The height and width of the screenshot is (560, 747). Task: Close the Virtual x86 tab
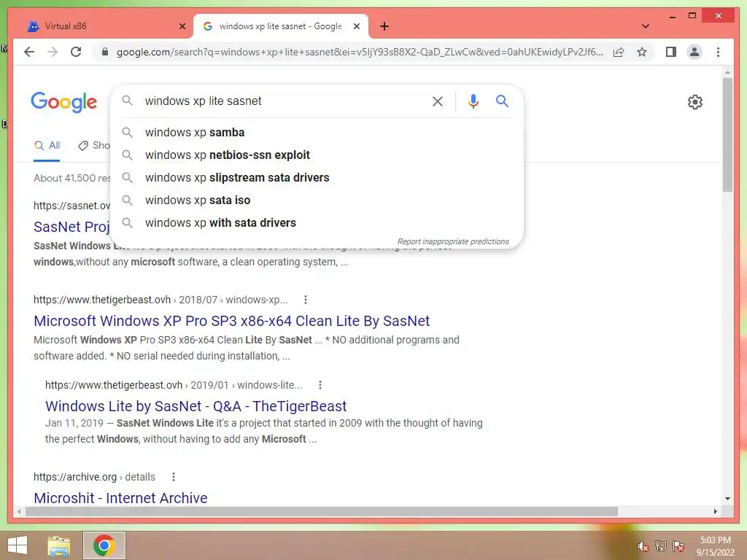click(182, 26)
